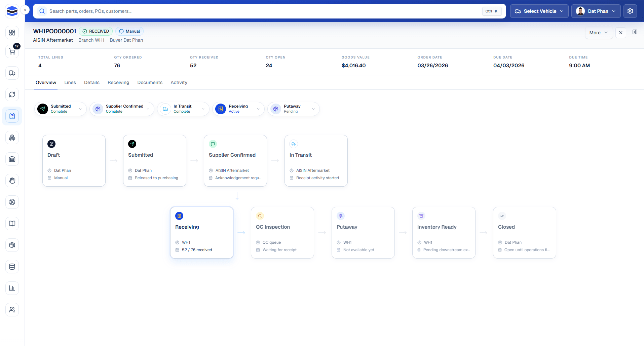Click the 52 / 76 received progress indicator

(x=197, y=250)
